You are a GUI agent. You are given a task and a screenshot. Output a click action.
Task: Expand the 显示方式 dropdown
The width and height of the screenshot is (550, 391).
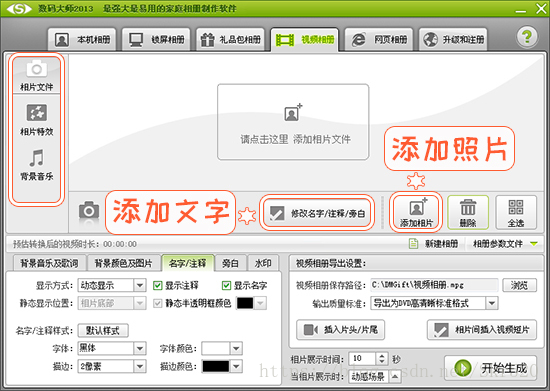pyautogui.click(x=140, y=285)
